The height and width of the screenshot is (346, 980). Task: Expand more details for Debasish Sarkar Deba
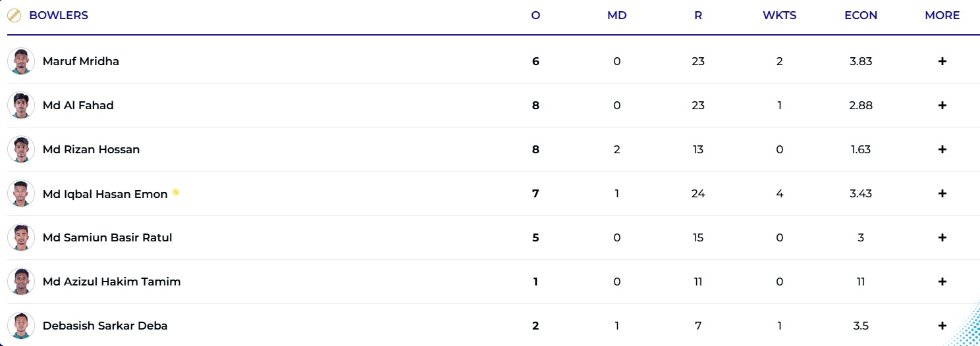pyautogui.click(x=942, y=326)
